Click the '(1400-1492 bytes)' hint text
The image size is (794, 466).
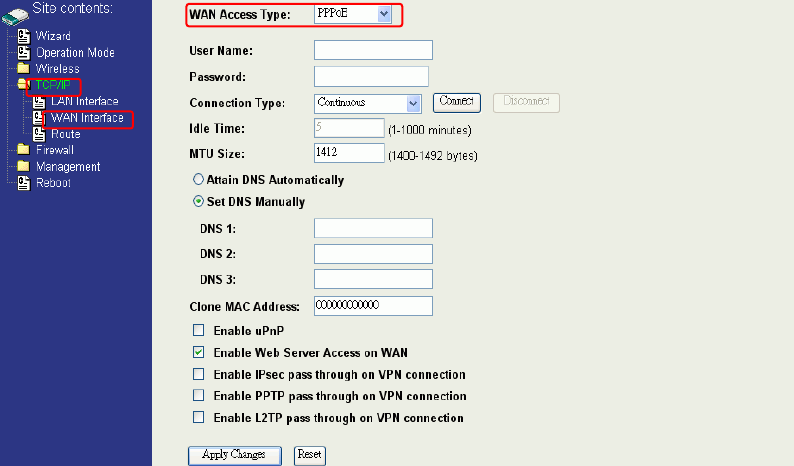click(433, 156)
